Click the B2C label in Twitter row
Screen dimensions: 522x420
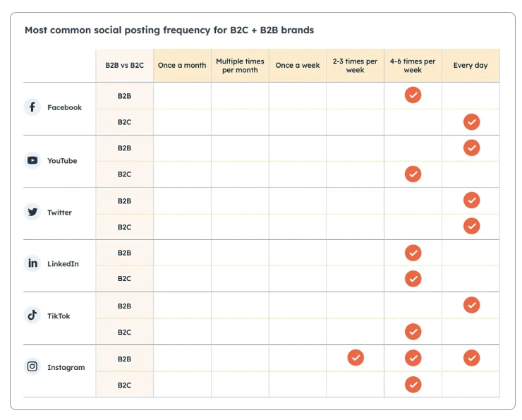[125, 227]
